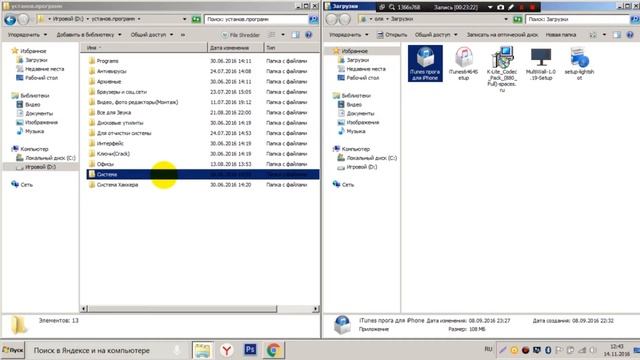Click the Explorer taskbar icon
The image size is (640, 360).
coord(202,350)
